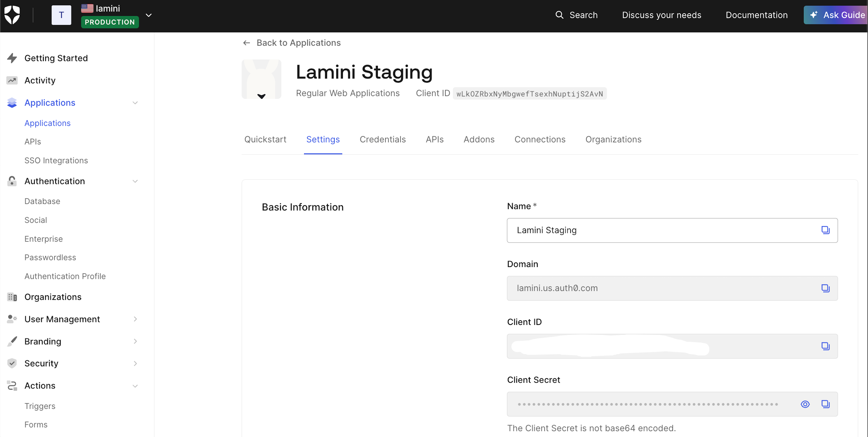Open APIs in the sidebar

(x=33, y=142)
